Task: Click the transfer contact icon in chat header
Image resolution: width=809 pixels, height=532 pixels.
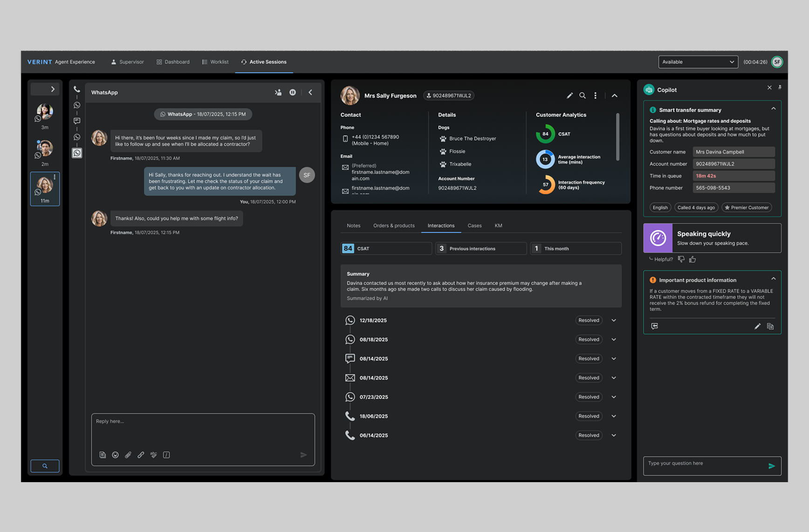Action: pos(278,92)
